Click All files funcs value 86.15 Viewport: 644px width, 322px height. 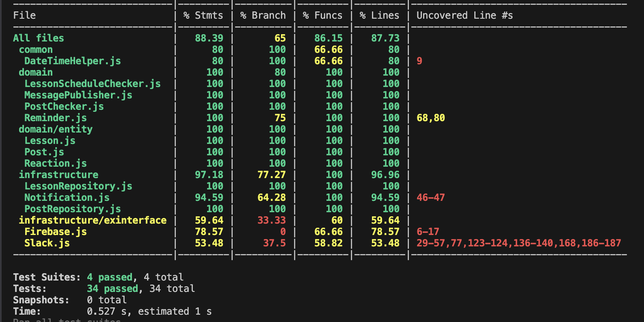click(328, 38)
